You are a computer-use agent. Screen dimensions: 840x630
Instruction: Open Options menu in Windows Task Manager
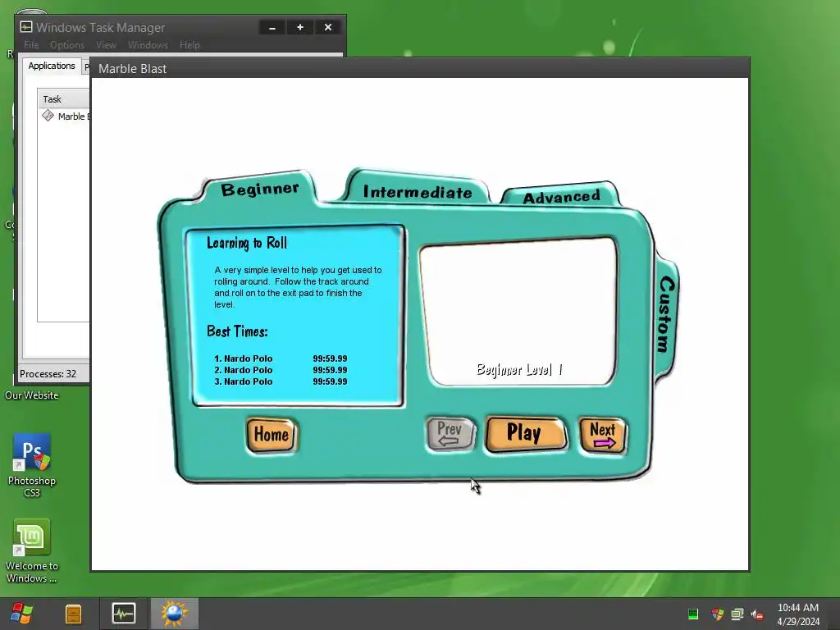click(67, 45)
